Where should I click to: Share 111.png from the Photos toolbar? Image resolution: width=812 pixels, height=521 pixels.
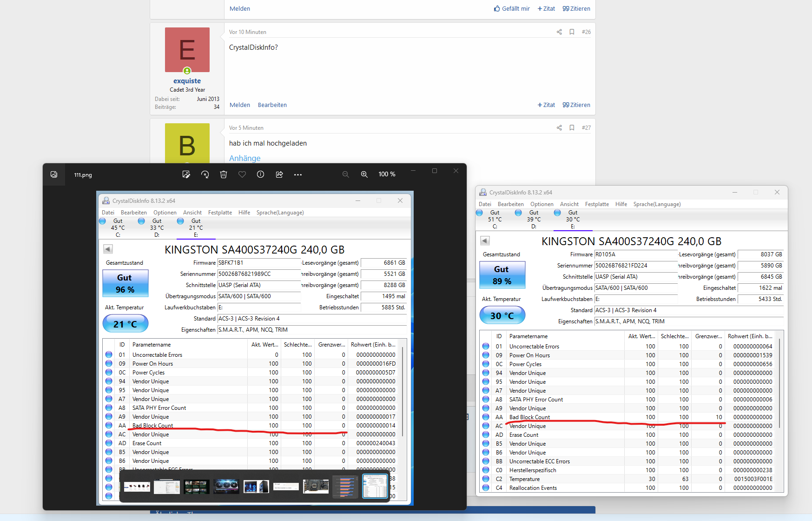tap(279, 174)
